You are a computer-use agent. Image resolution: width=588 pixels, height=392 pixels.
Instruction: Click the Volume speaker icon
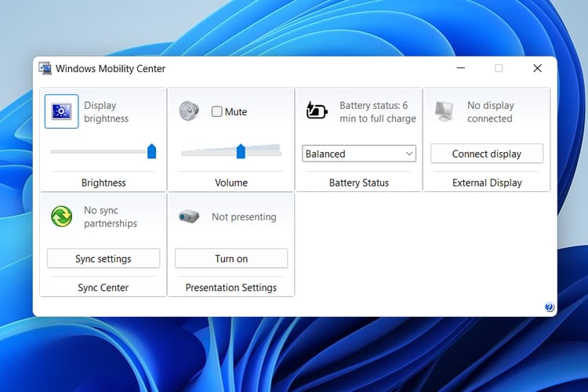(189, 111)
